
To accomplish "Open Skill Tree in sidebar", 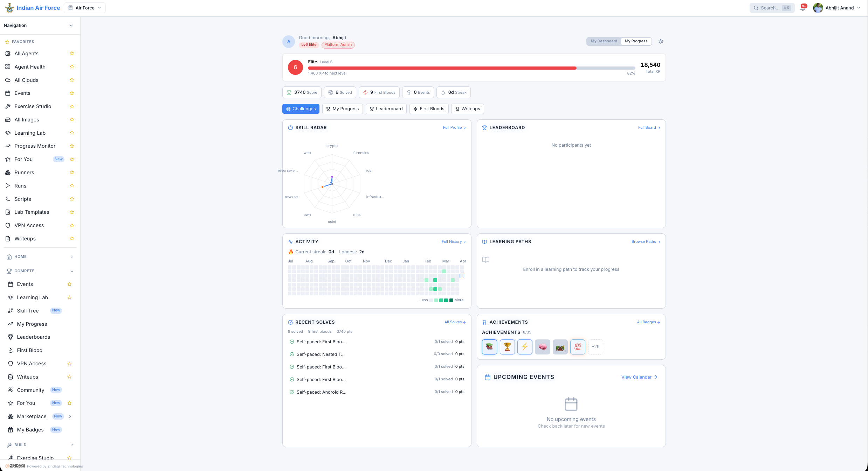I will (28, 311).
